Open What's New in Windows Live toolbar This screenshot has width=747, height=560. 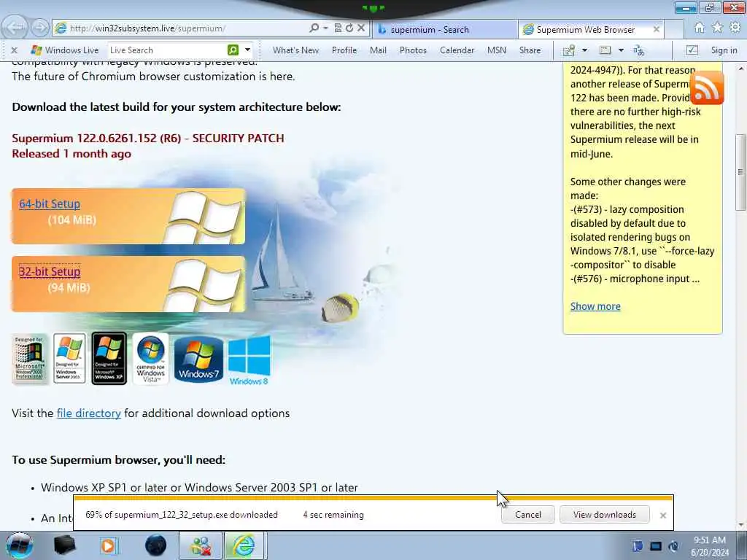coord(295,50)
